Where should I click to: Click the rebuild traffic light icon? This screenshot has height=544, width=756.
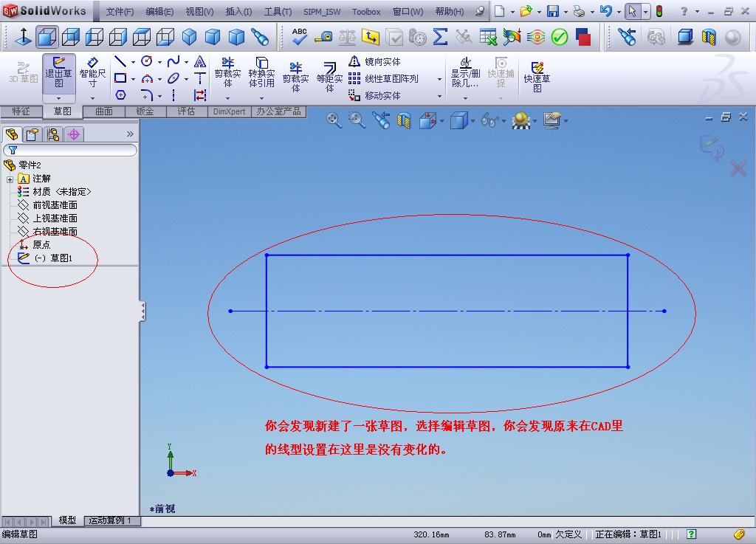659,11
